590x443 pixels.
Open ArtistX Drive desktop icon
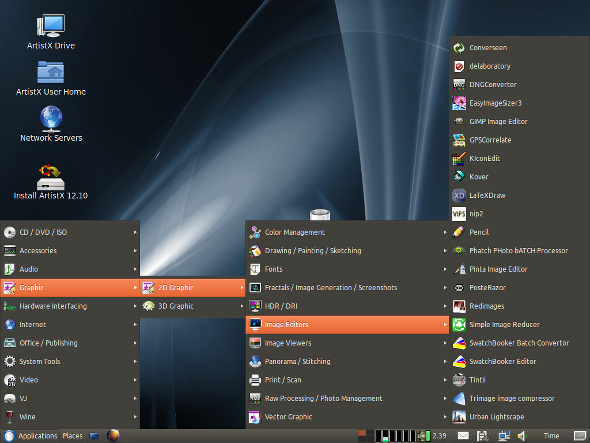click(51, 26)
